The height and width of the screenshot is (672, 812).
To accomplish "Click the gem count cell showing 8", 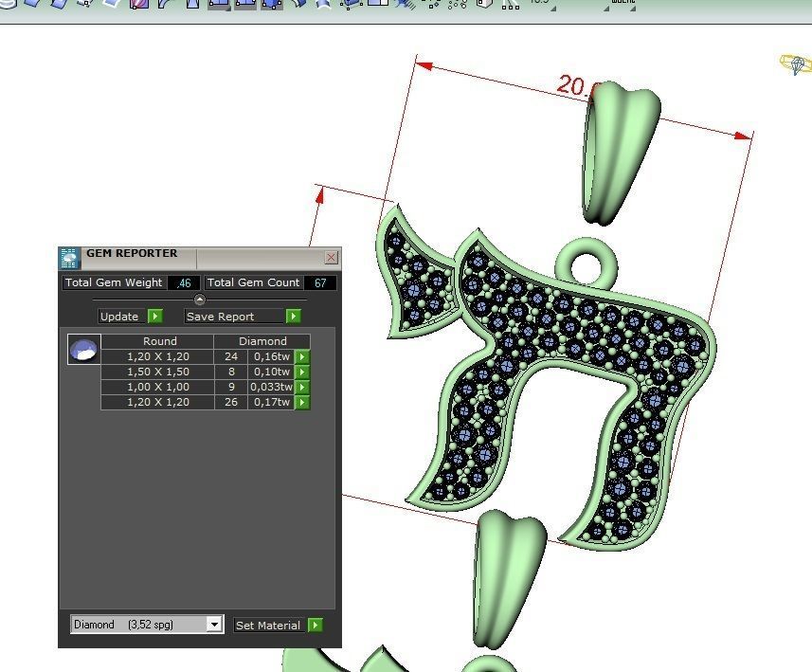I will (231, 372).
